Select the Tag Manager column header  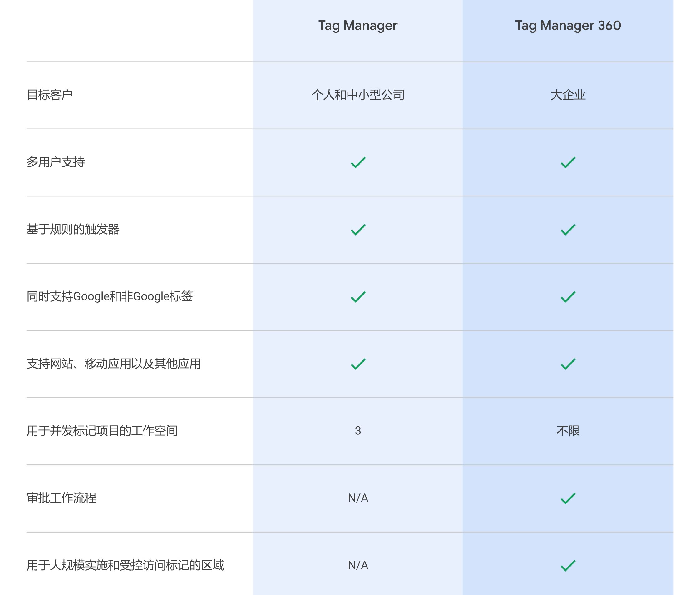[x=358, y=26]
